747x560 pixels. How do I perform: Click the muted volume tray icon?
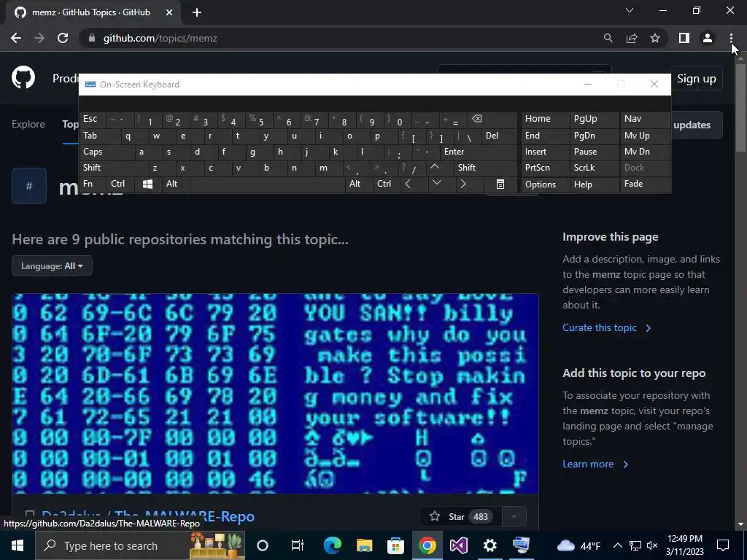pos(652,545)
